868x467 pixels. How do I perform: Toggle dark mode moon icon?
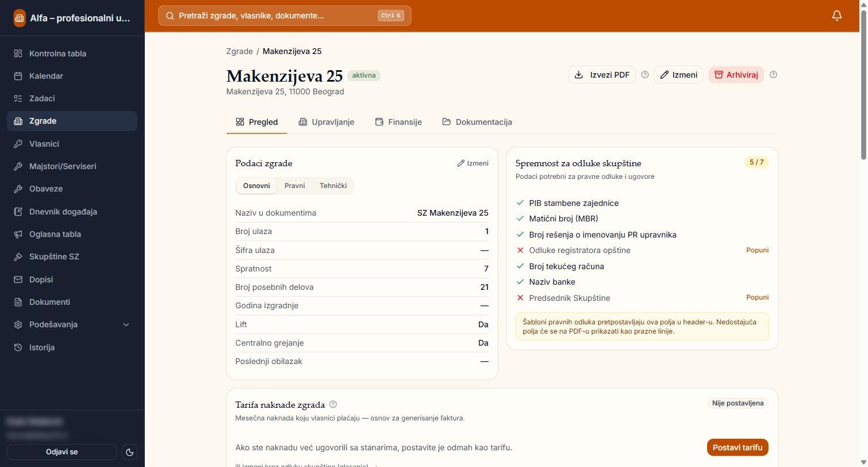tap(130, 452)
